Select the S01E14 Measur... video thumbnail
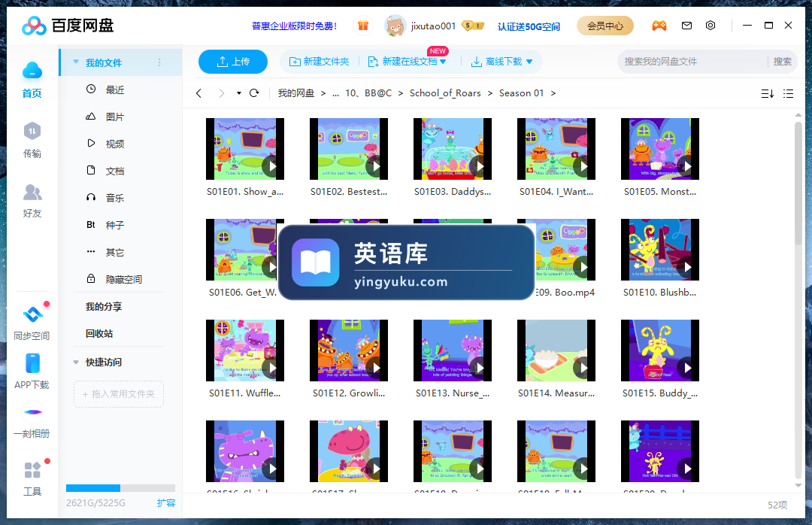 click(x=556, y=351)
